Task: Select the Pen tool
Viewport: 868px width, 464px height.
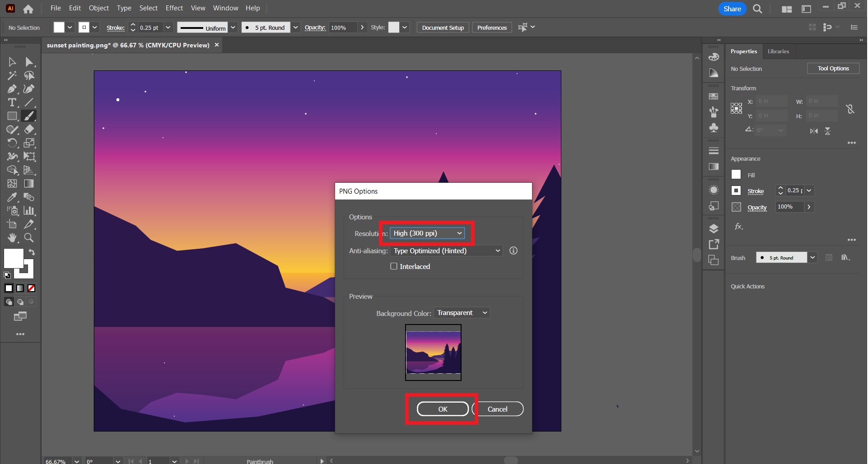Action: [12, 89]
